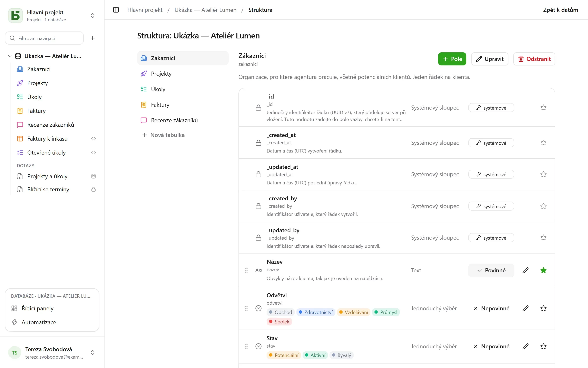Image resolution: width=588 pixels, height=368 pixels.
Task: Star the _id system column
Action: tap(543, 108)
